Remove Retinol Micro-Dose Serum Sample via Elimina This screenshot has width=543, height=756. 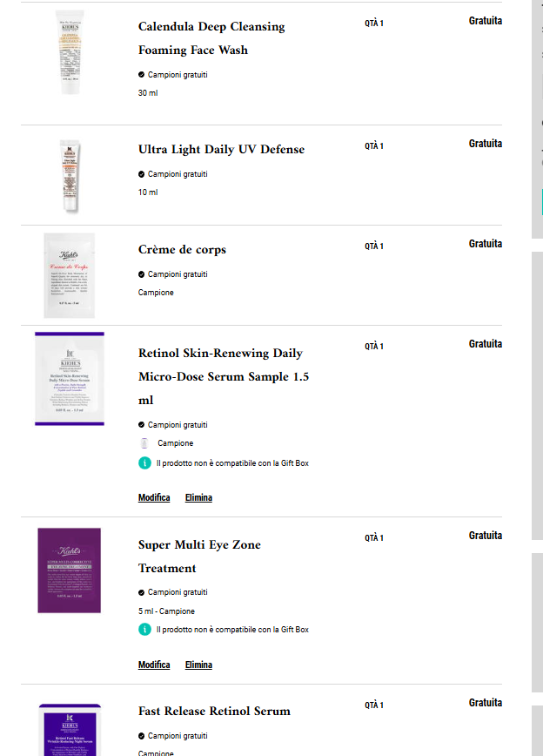[198, 497]
